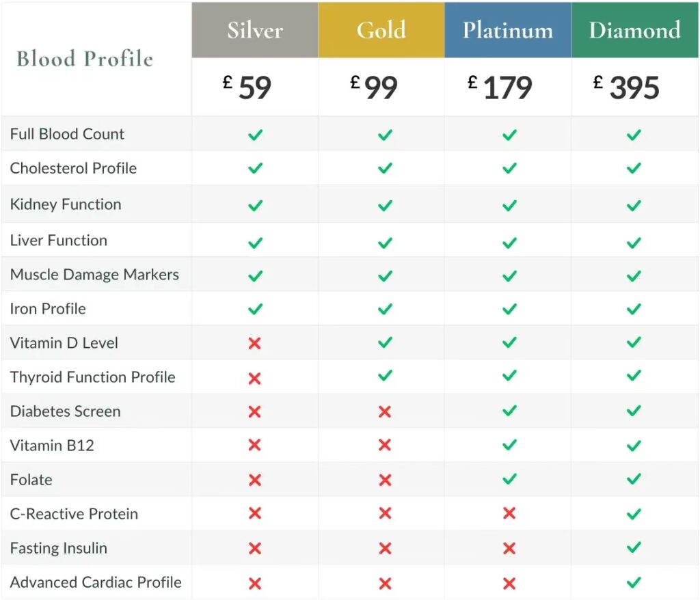Click Diamond's checkmark for Advanced Cardiac Profile

(634, 582)
